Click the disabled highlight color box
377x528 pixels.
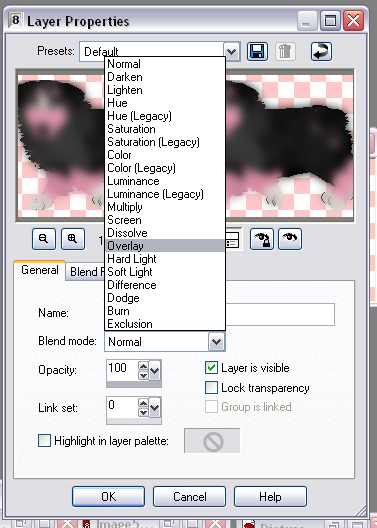(x=212, y=440)
